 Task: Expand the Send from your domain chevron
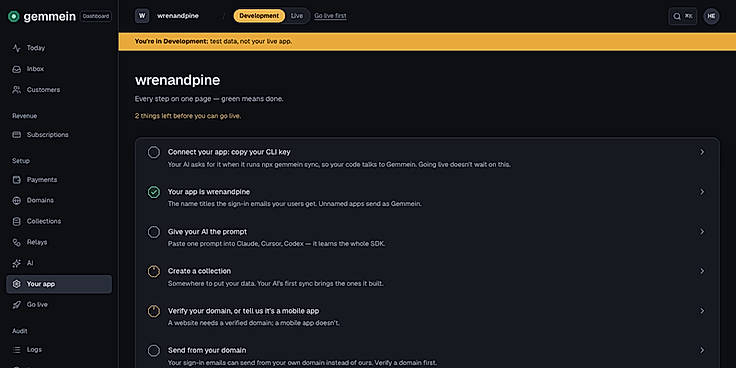point(702,351)
